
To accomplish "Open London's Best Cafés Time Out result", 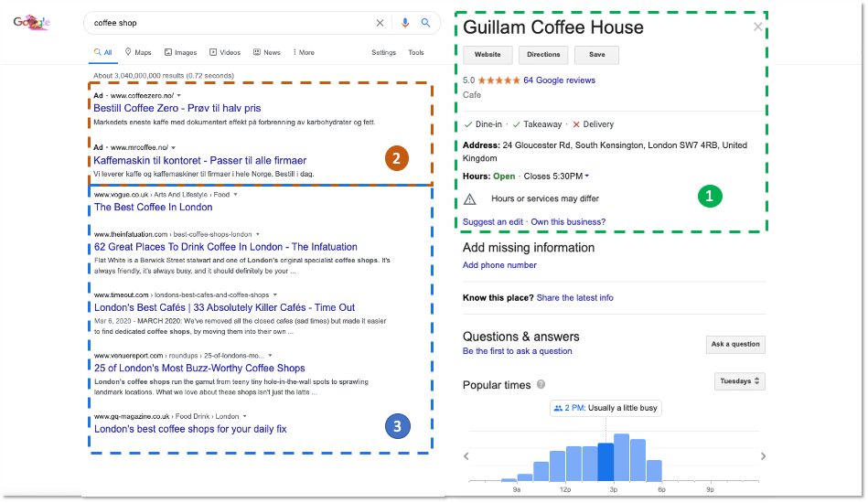I will pyautogui.click(x=224, y=307).
